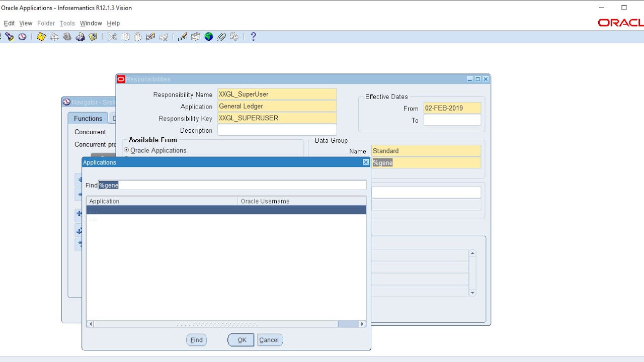Click the Show Navigator toolbar icon
This screenshot has height=362, width=644.
coord(22,37)
